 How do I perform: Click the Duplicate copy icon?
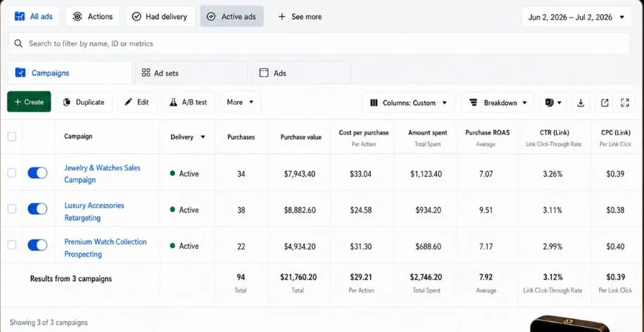point(67,102)
